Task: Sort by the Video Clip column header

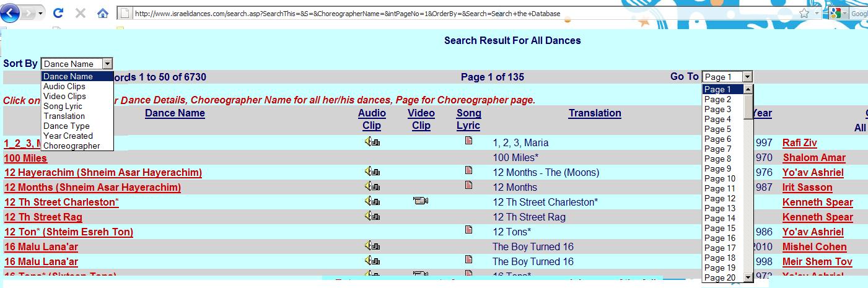Action: point(421,120)
